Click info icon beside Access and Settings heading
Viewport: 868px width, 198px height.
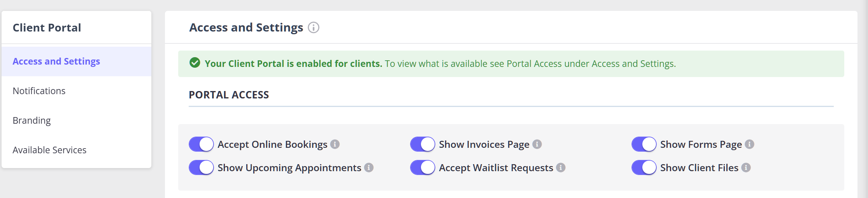point(313,28)
